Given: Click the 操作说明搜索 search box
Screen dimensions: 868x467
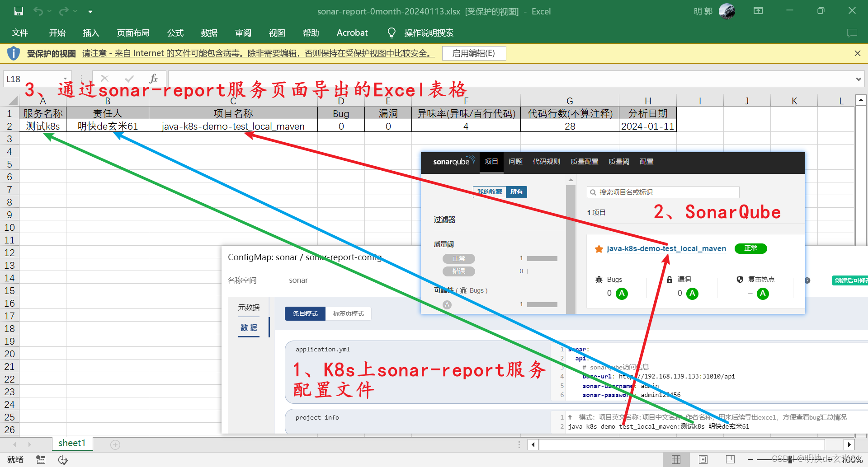Looking at the screenshot, I should tap(429, 33).
